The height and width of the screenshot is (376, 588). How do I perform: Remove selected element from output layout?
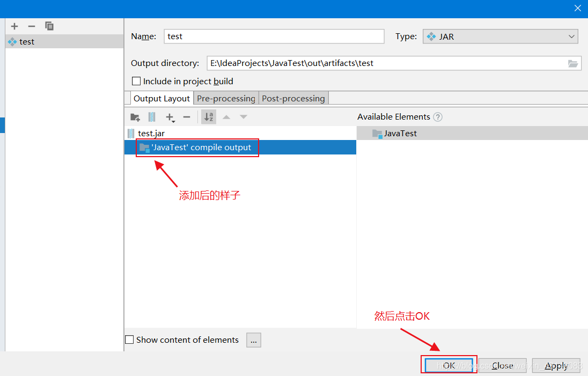pyautogui.click(x=187, y=117)
